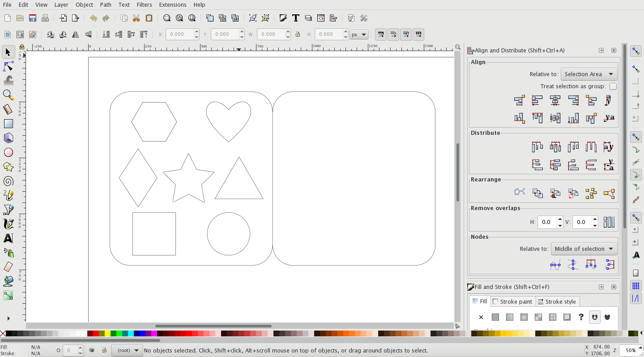Image resolution: width=644 pixels, height=357 pixels.
Task: Open the Path menu
Action: pyautogui.click(x=106, y=4)
